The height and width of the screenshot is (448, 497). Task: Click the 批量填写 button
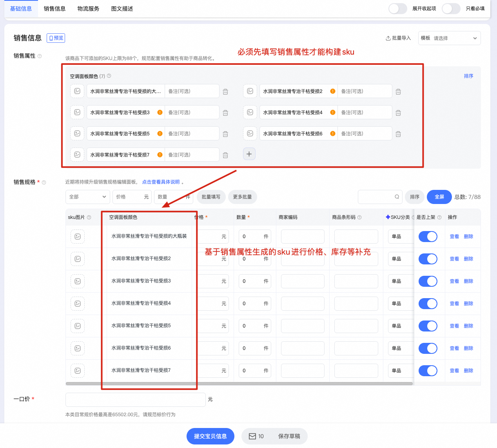(211, 197)
